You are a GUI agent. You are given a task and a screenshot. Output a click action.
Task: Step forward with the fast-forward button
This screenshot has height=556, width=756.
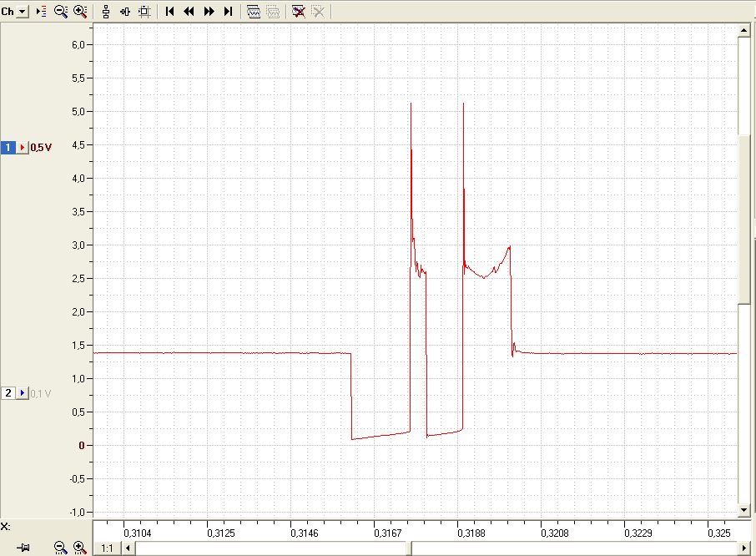coord(209,12)
